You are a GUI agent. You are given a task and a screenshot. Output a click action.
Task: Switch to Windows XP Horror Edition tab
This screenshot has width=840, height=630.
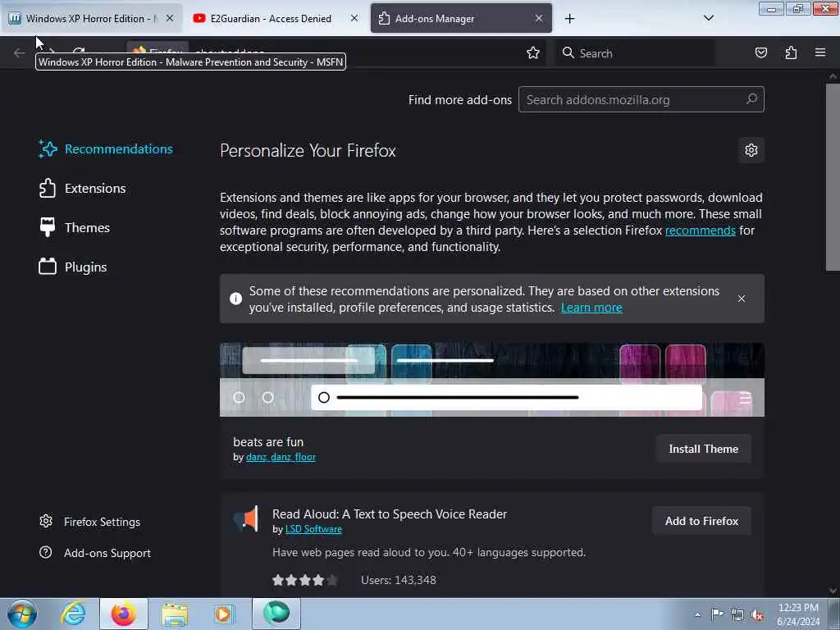pyautogui.click(x=91, y=19)
